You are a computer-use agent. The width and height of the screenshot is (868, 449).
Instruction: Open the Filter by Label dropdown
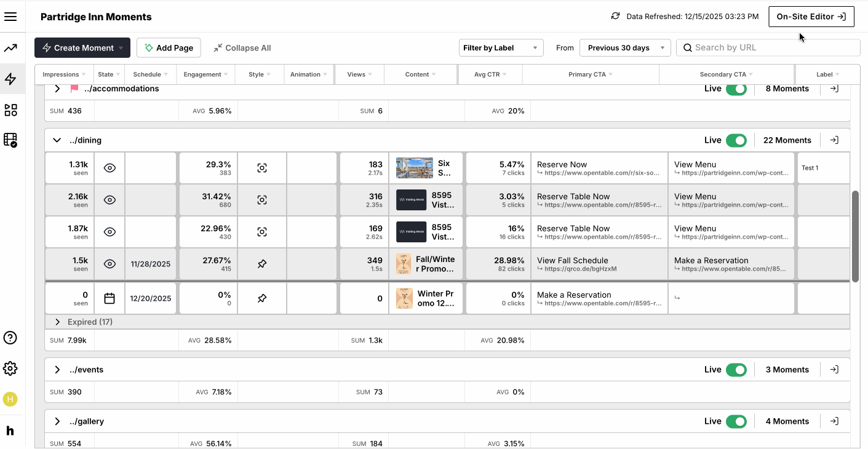point(501,47)
